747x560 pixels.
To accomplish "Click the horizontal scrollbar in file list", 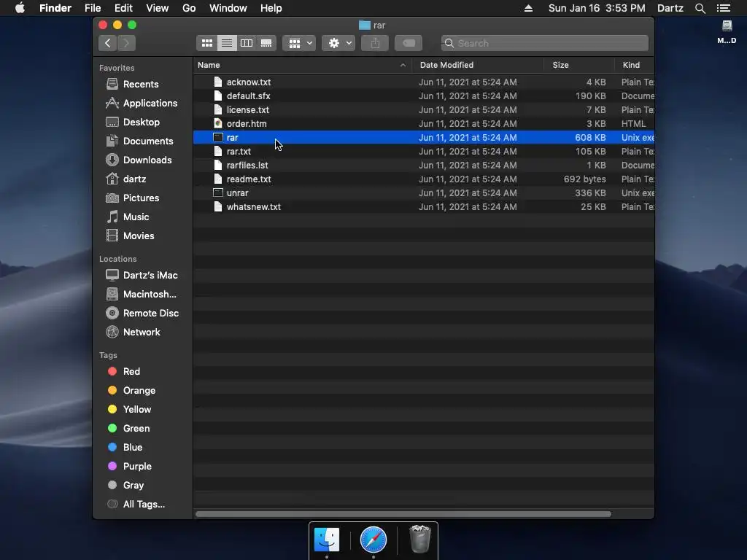I will pyautogui.click(x=403, y=514).
